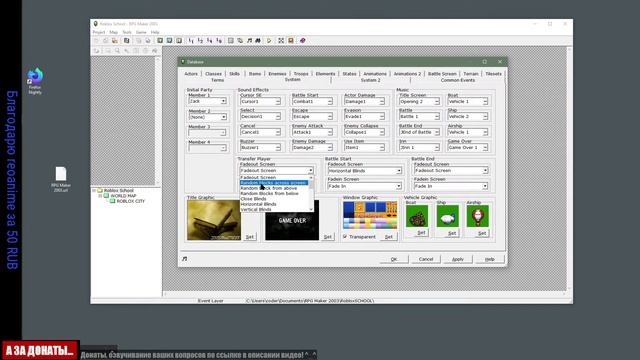This screenshot has width=640, height=360.
Task: Click the Boat vehicle sprite thumbnail
Action: pyautogui.click(x=417, y=216)
